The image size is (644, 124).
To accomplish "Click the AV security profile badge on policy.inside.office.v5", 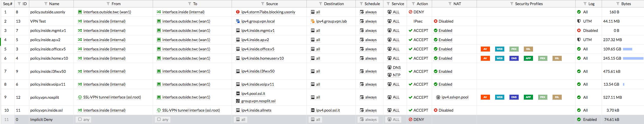I will click(x=485, y=49).
